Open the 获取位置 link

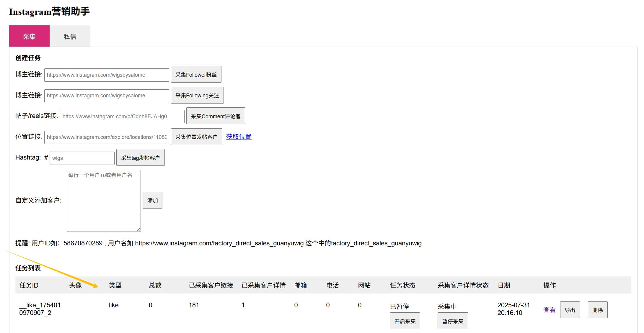[x=239, y=137]
